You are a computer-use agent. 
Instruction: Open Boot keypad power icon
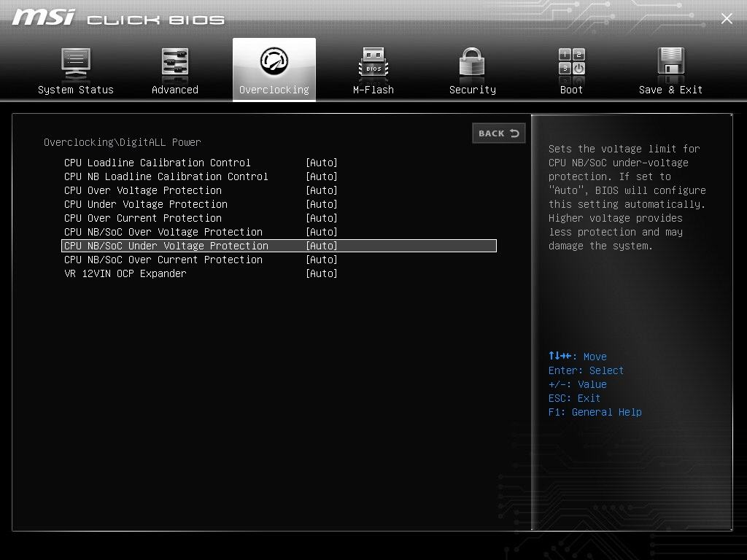[572, 62]
